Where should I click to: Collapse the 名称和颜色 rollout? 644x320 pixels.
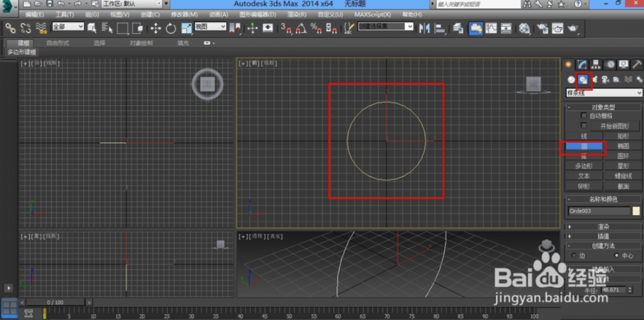604,199
